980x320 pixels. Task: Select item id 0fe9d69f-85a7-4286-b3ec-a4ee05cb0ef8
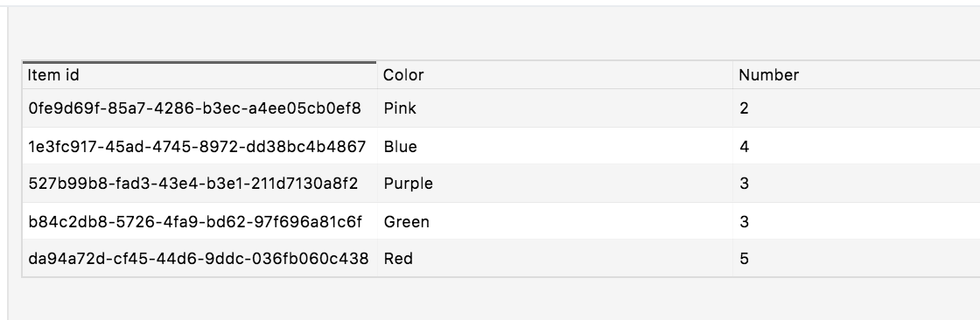(195, 108)
